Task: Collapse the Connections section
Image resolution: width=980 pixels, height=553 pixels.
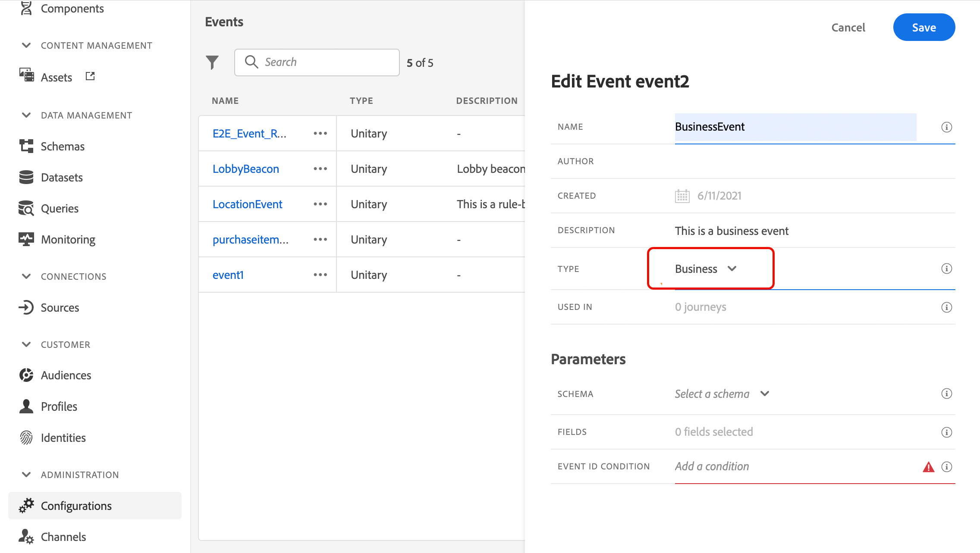Action: point(26,276)
